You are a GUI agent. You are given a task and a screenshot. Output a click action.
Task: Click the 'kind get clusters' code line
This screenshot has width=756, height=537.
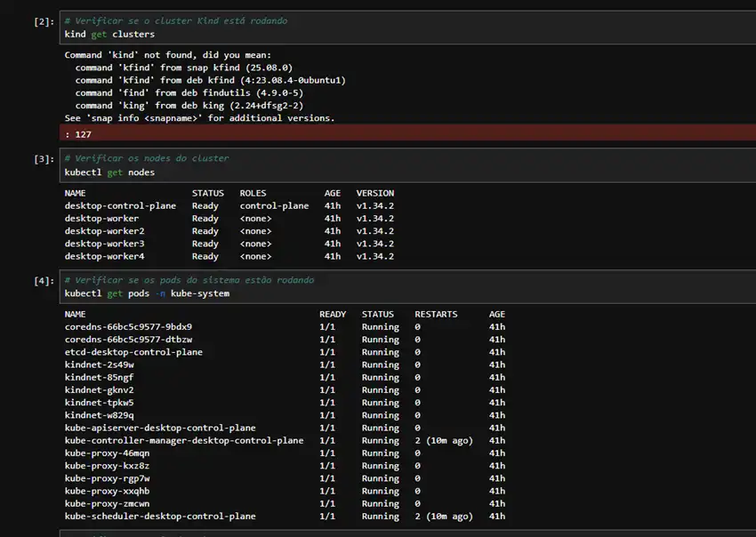click(109, 35)
